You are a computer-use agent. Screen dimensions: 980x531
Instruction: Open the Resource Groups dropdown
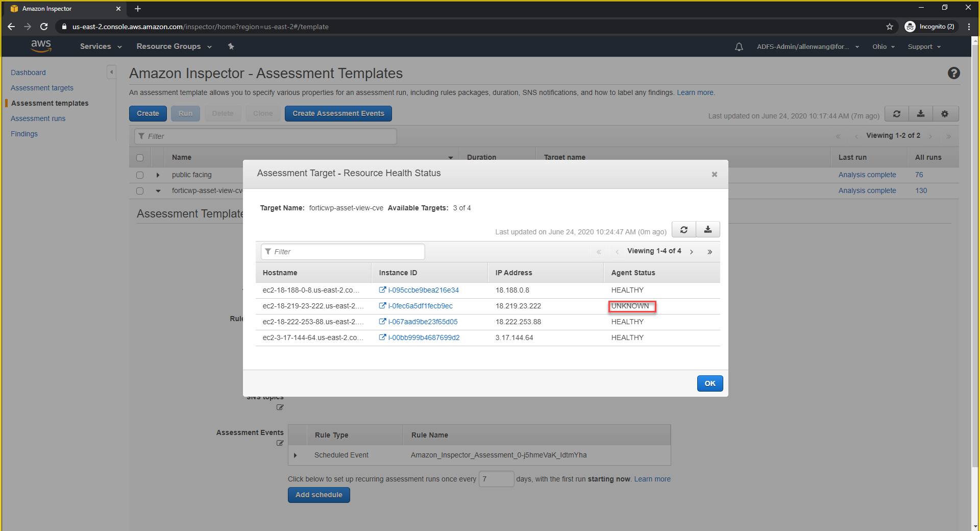click(x=174, y=46)
